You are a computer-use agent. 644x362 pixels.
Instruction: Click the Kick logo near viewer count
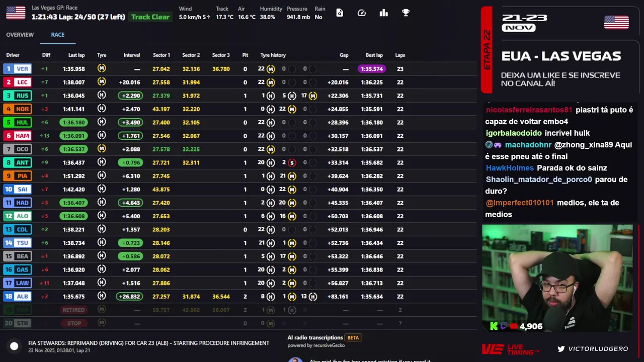(x=494, y=326)
